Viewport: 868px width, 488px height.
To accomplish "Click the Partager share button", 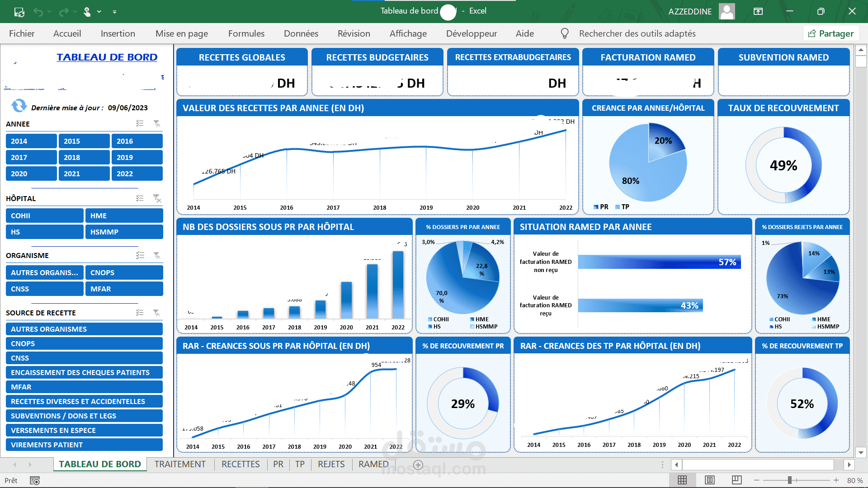I will tap(831, 33).
